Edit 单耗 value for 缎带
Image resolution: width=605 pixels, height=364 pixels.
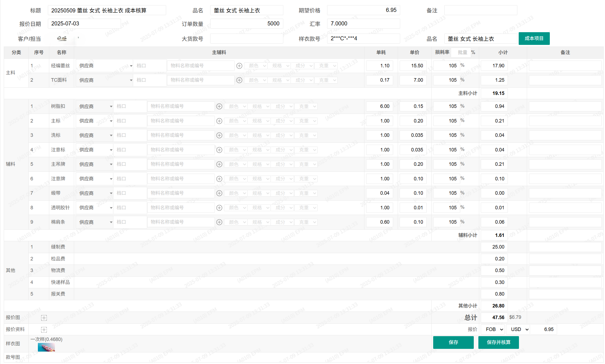pos(380,193)
